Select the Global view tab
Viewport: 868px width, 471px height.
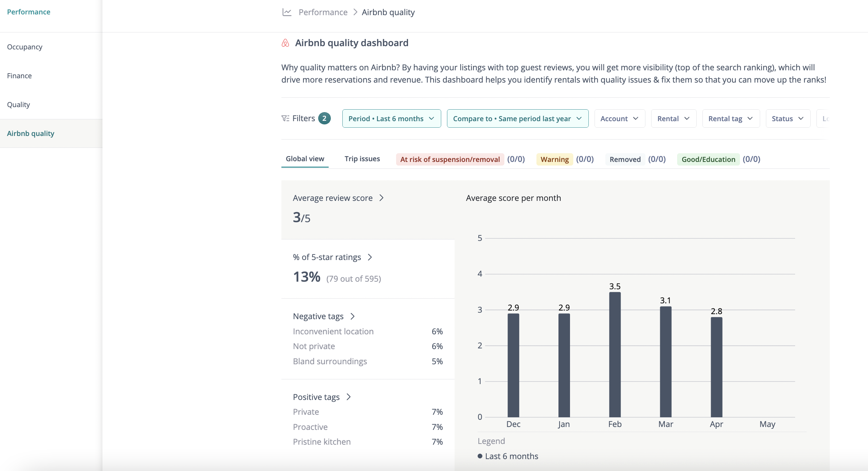click(305, 159)
